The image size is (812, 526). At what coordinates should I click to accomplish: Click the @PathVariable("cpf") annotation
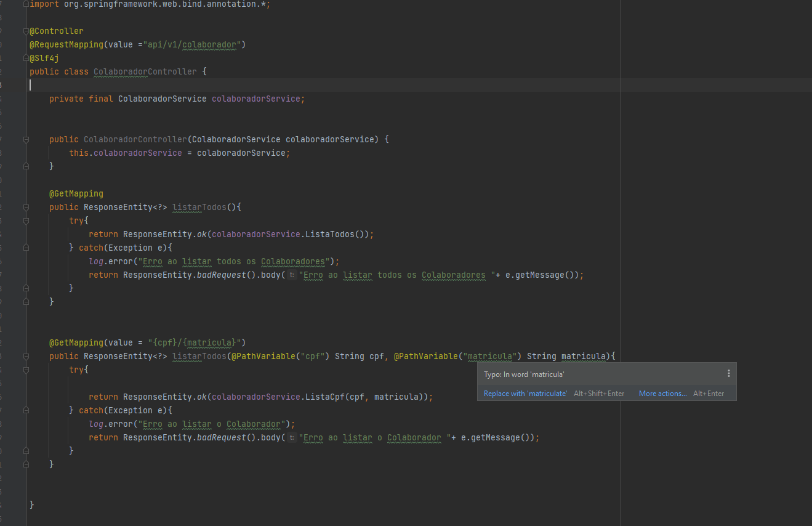pos(281,356)
